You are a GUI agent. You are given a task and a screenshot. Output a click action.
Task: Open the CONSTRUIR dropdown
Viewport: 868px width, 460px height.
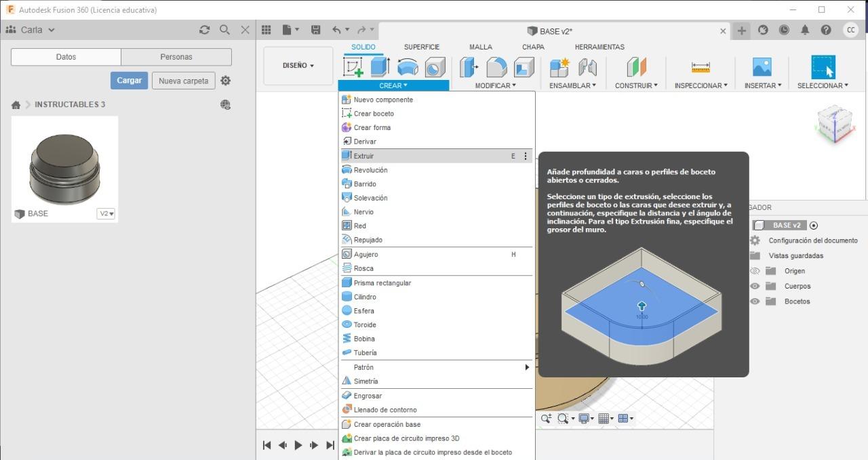[636, 85]
